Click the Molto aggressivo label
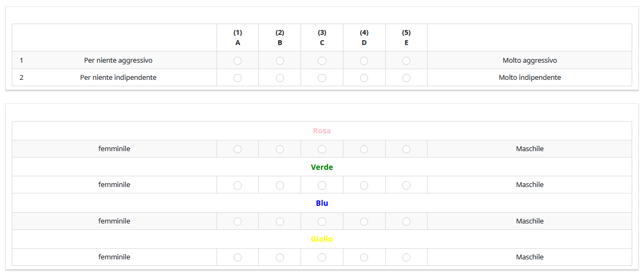644x276 pixels. (529, 61)
